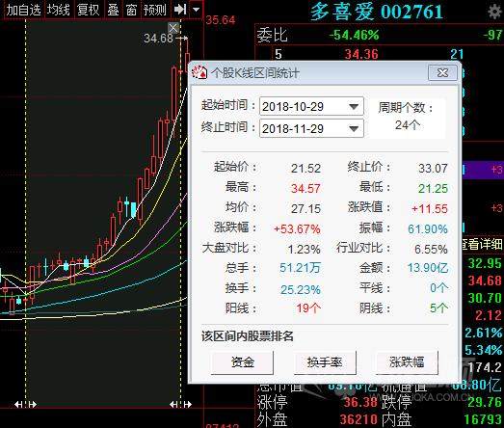Click the 终止价 value 33.07
Image resolution: width=504 pixels, height=428 pixels.
[x=433, y=168]
